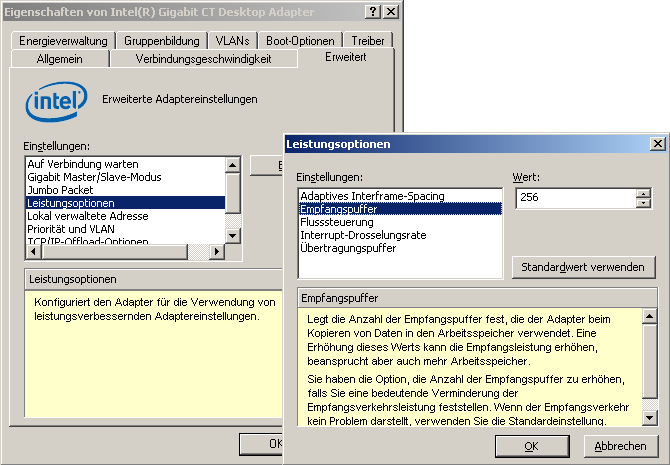
Task: Select 'TCP/IP-Offload-Optionen' setting
Action: [126, 241]
